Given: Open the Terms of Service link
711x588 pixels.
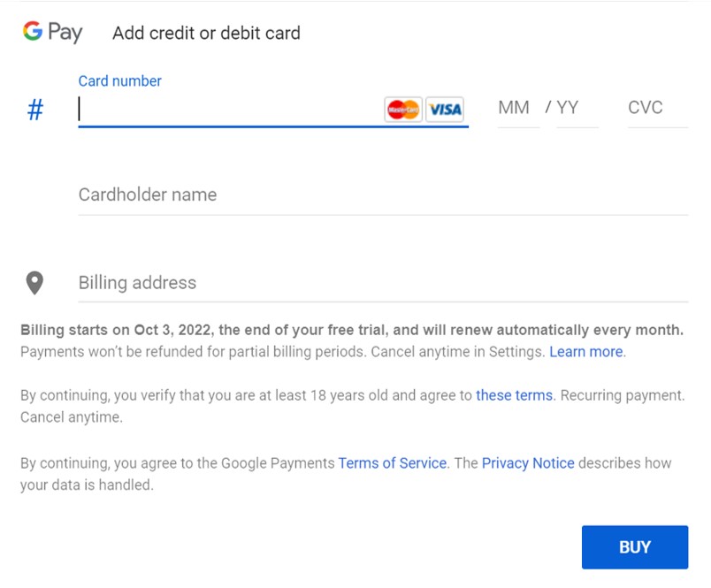Looking at the screenshot, I should (x=393, y=463).
